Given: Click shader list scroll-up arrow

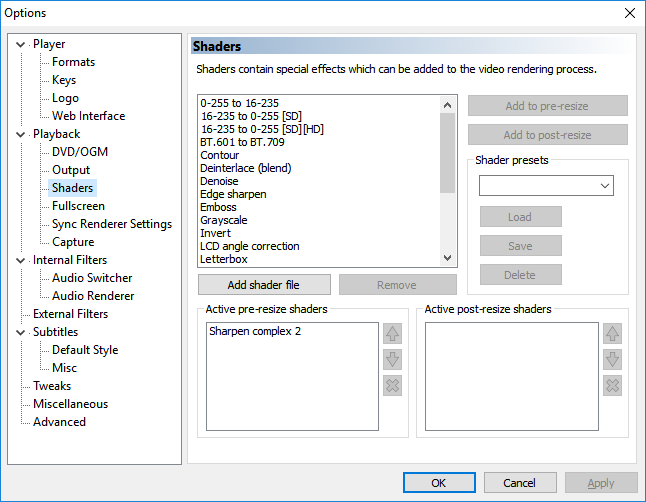Looking at the screenshot, I should click(x=447, y=105).
